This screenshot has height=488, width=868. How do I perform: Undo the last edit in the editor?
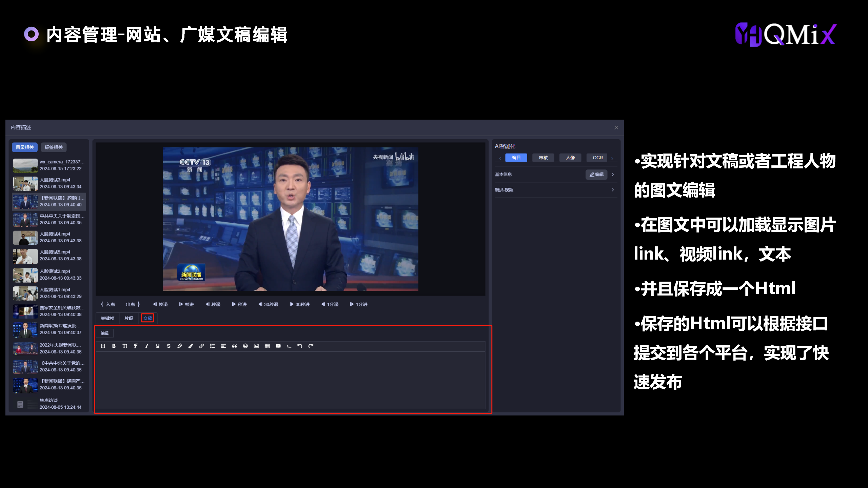coord(300,346)
